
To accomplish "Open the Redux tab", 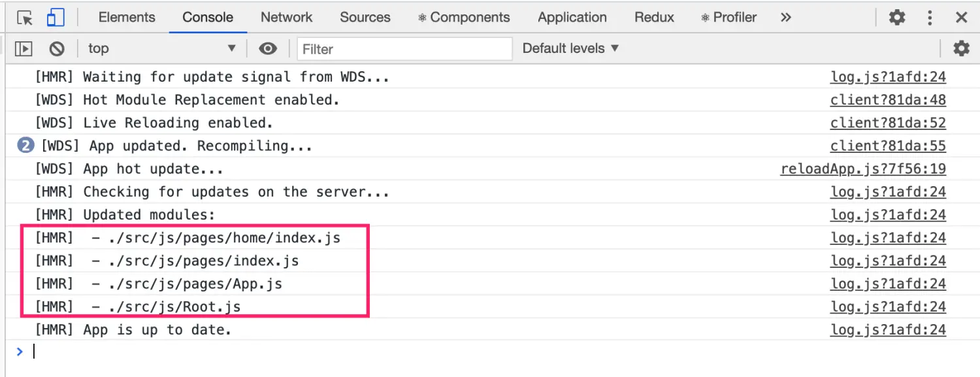I will coord(654,18).
